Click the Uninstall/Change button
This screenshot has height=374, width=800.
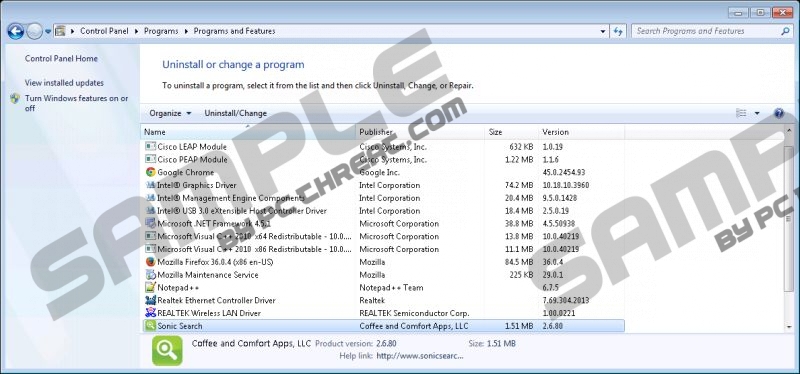click(236, 113)
